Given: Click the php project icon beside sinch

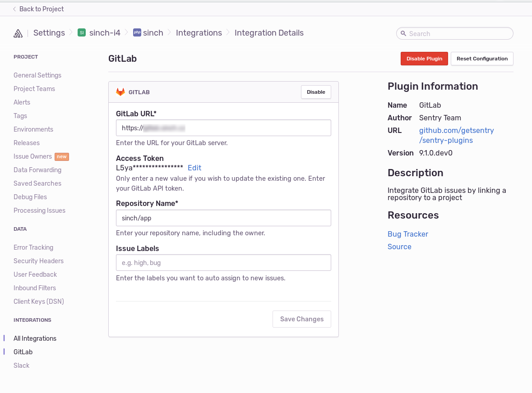Looking at the screenshot, I should pyautogui.click(x=137, y=32).
